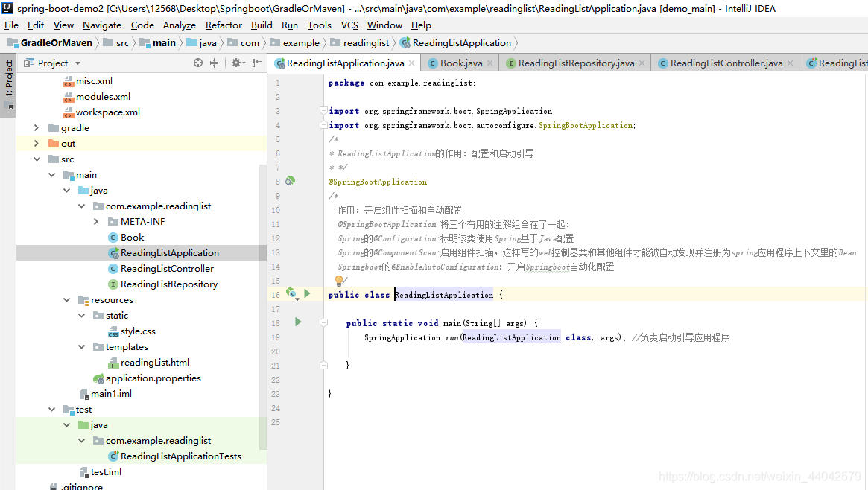868x490 pixels.
Task: Open the Project view dropdown arrow
Action: point(77,63)
